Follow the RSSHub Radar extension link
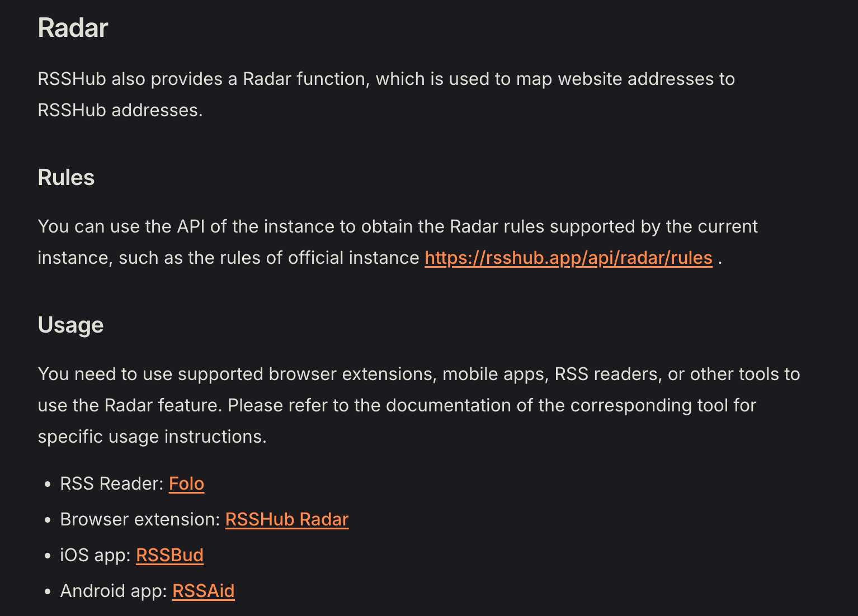The height and width of the screenshot is (616, 858). point(287,519)
